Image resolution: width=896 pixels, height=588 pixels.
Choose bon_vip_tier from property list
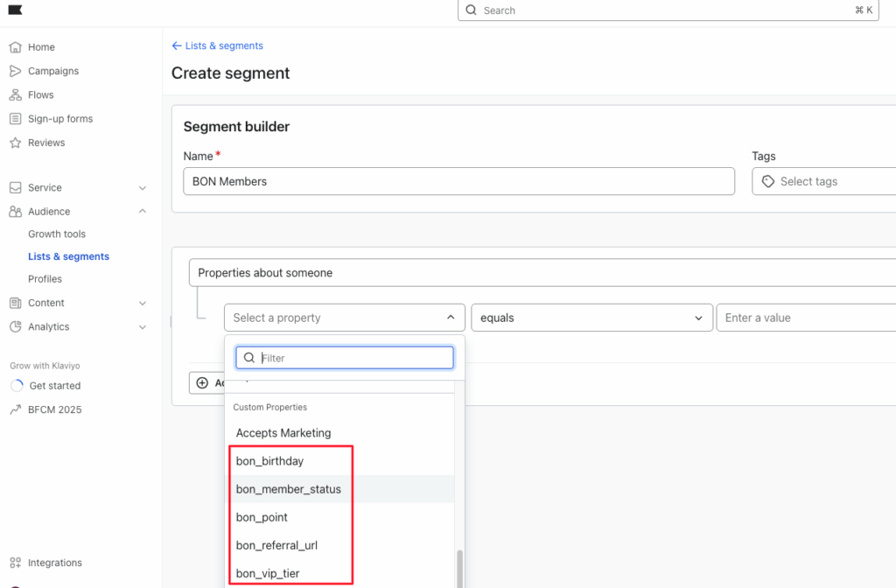coord(268,573)
